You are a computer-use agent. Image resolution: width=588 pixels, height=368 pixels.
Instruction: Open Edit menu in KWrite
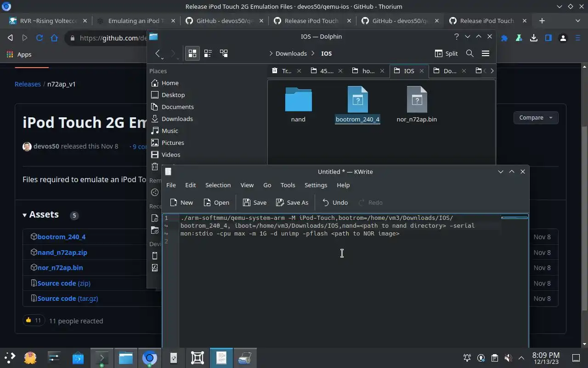190,185
